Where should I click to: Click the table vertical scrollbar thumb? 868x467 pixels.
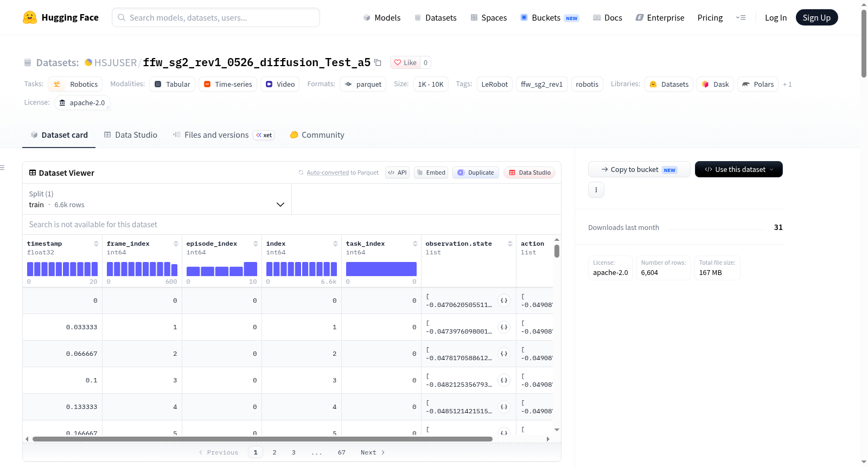(557, 251)
